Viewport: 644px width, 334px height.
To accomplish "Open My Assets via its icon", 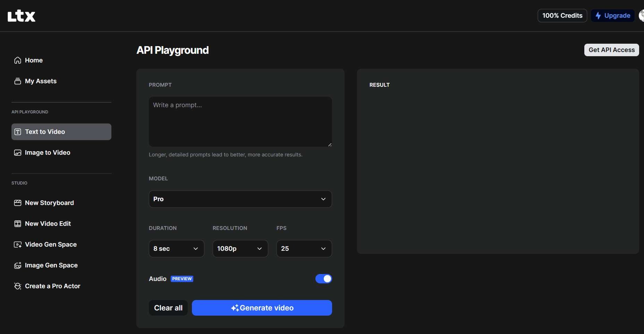I will pyautogui.click(x=18, y=81).
